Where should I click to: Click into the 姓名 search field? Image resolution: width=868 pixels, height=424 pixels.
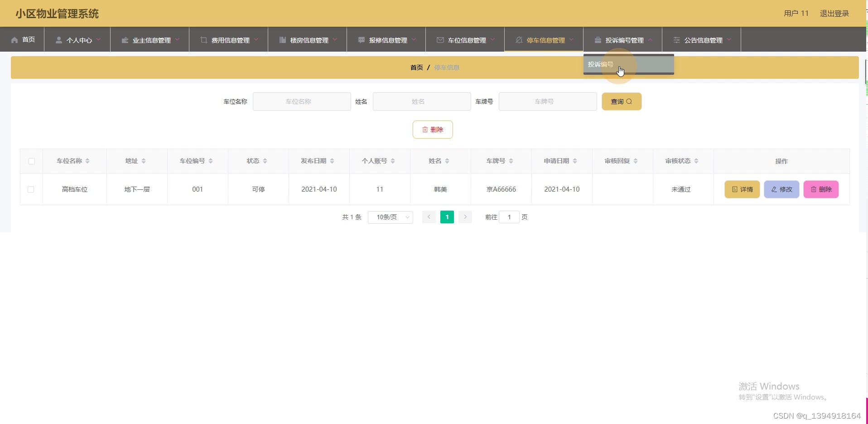coord(422,101)
